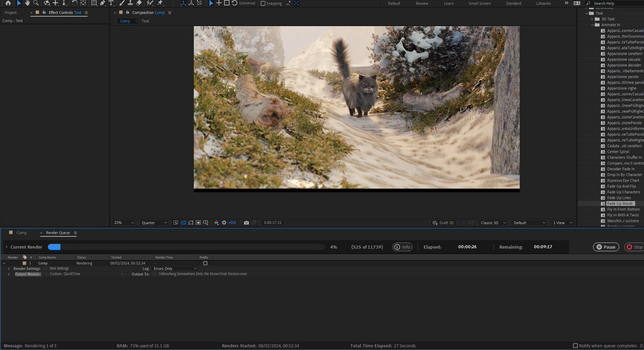Select the Clone Stamp tool
This screenshot has width=644, height=350.
click(x=130, y=3)
